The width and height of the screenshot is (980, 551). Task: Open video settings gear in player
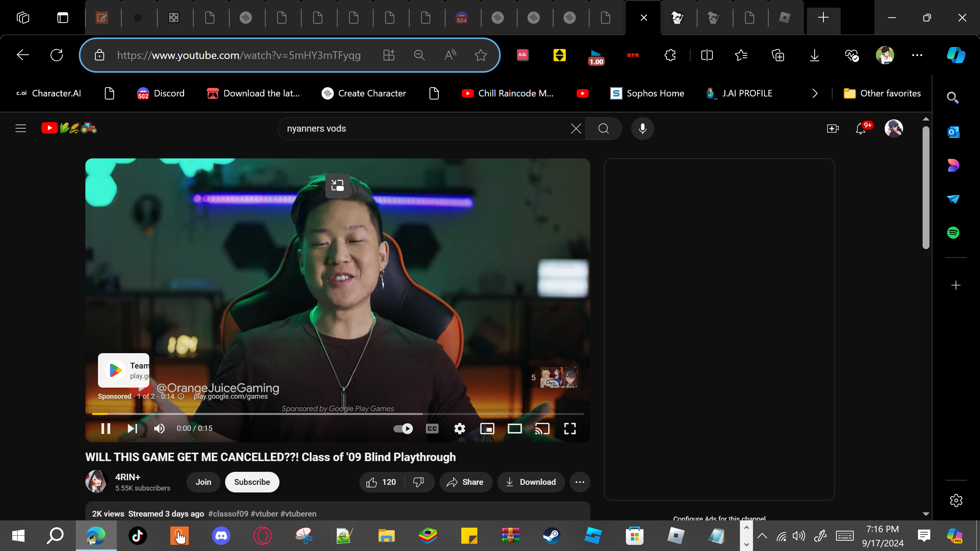click(x=459, y=429)
